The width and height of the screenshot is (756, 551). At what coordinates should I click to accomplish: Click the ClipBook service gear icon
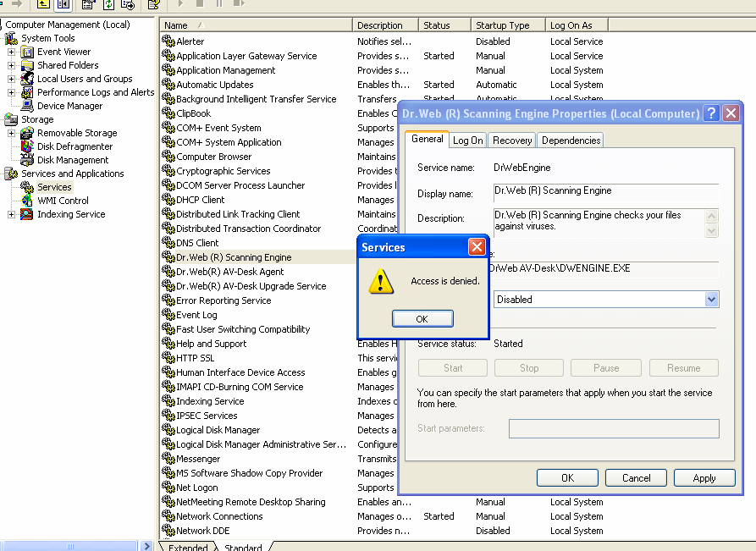(x=168, y=113)
